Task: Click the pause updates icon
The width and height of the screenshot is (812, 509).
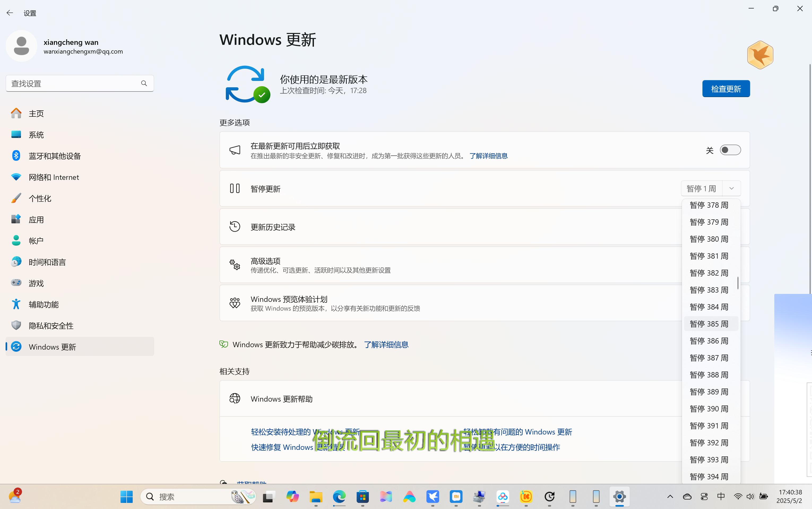Action: 235,189
